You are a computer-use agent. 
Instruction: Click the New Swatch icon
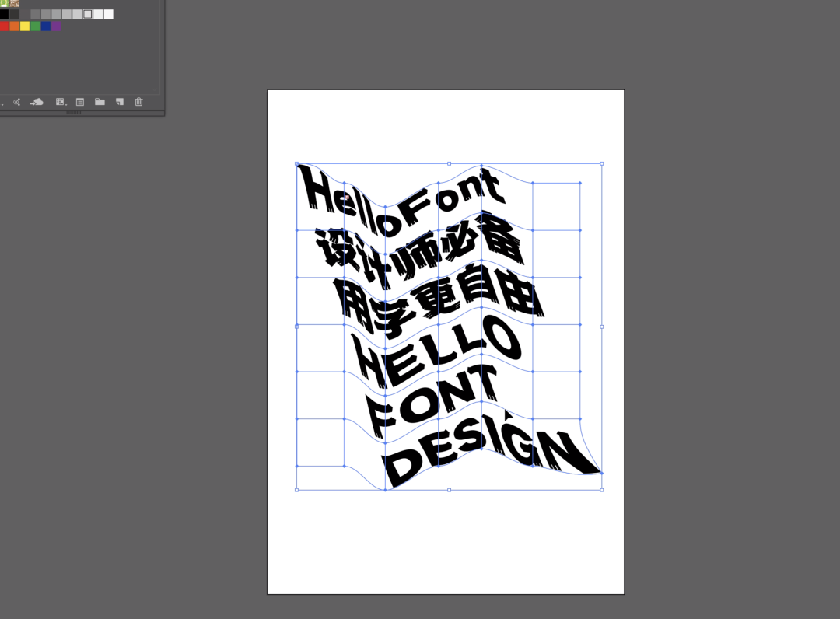pyautogui.click(x=119, y=102)
